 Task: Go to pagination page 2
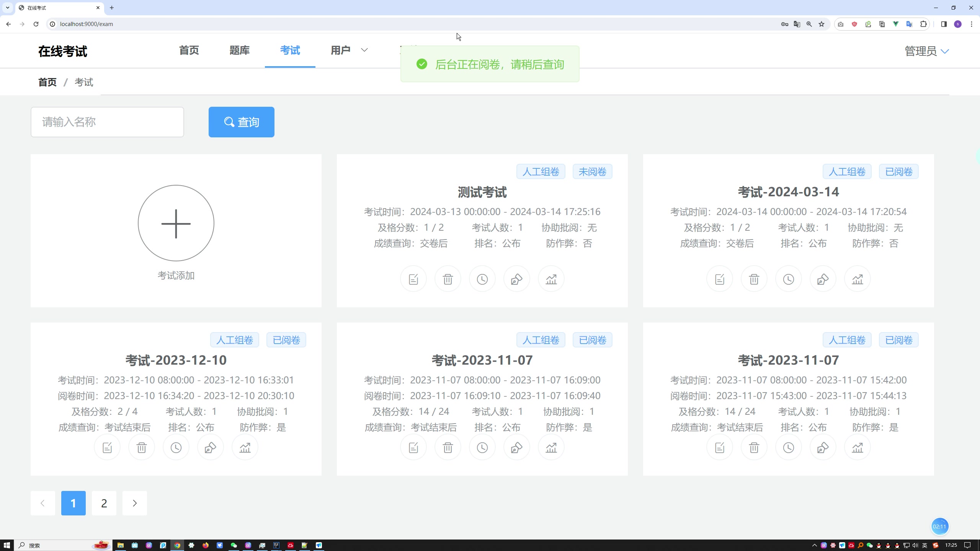point(104,503)
